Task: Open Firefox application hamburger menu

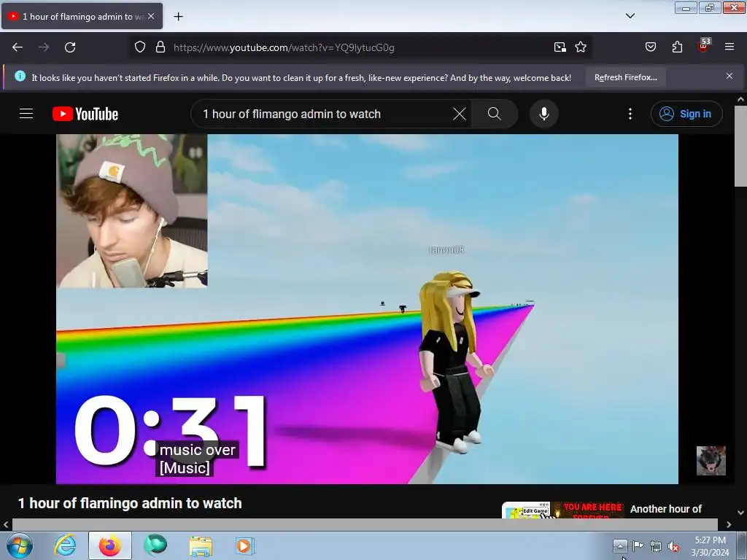Action: [x=729, y=47]
